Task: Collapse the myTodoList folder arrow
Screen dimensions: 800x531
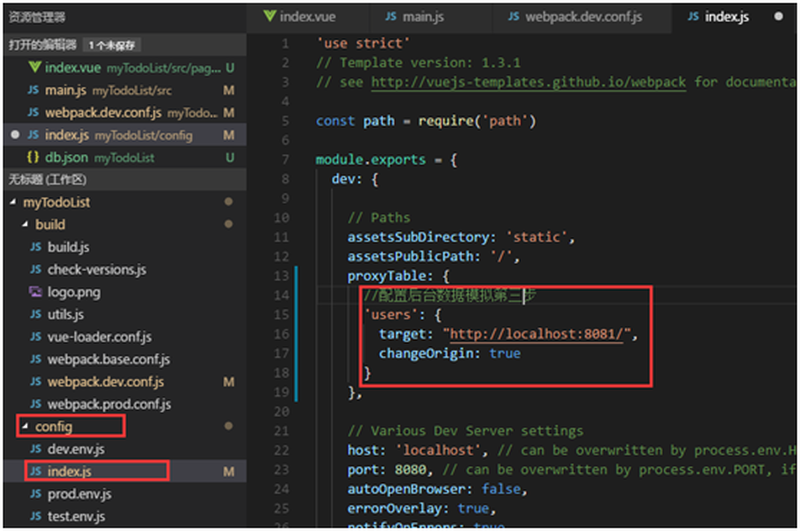Action: [x=13, y=203]
